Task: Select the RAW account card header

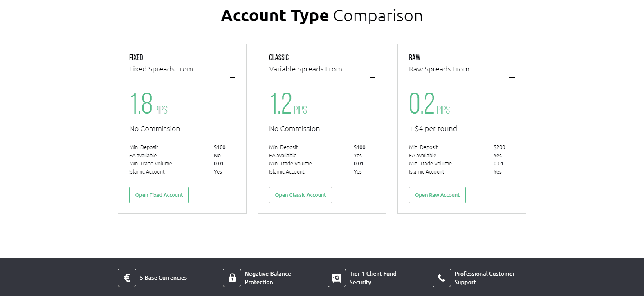Action: [415, 57]
